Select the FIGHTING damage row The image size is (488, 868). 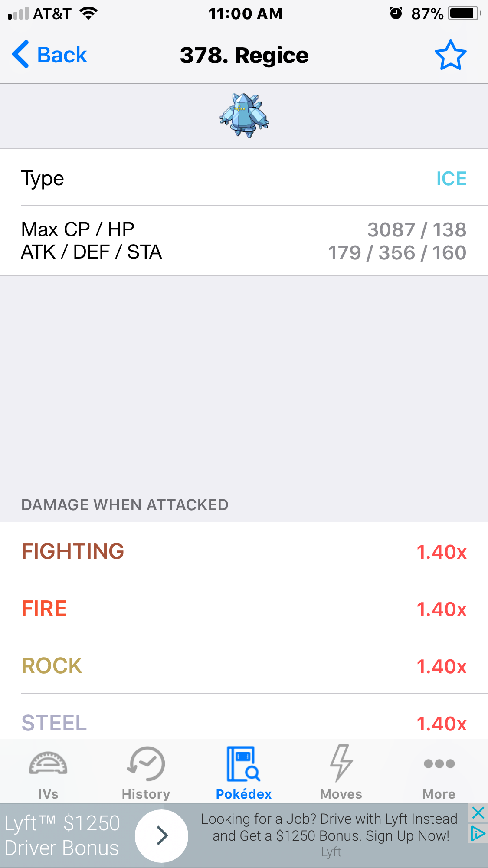[x=244, y=551]
